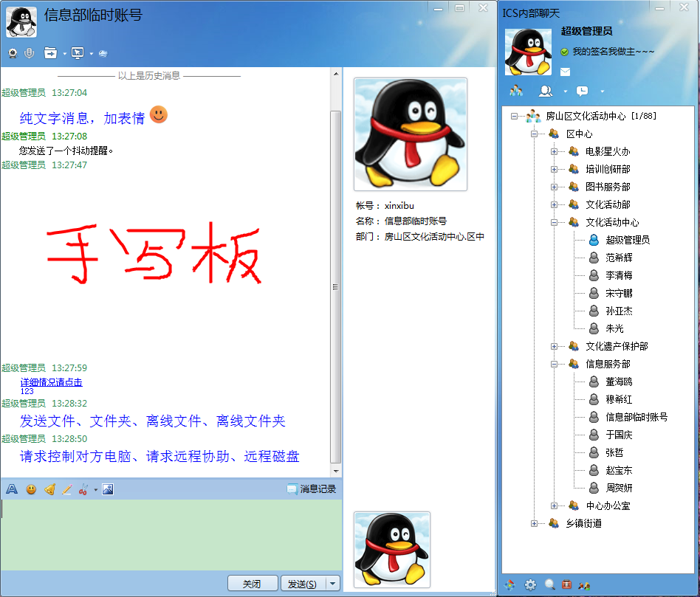Click the group users icon in ICS bottom bar
The width and height of the screenshot is (700, 597).
(x=584, y=585)
